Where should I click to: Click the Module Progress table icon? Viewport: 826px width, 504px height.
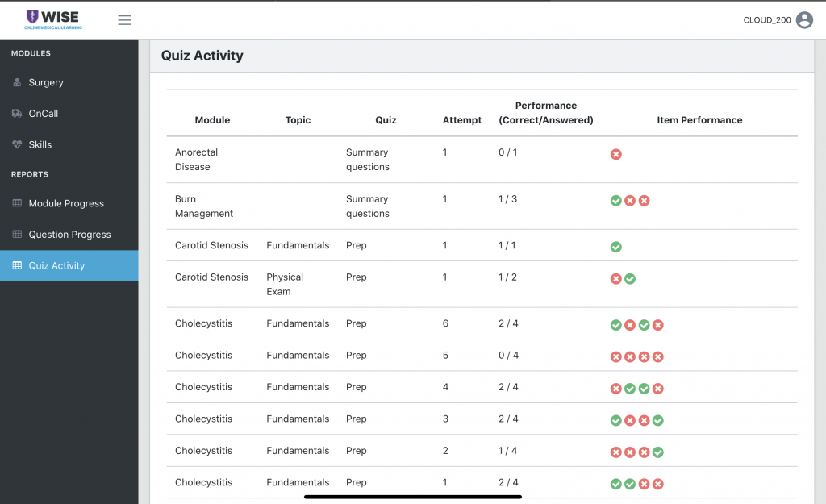[x=17, y=203]
